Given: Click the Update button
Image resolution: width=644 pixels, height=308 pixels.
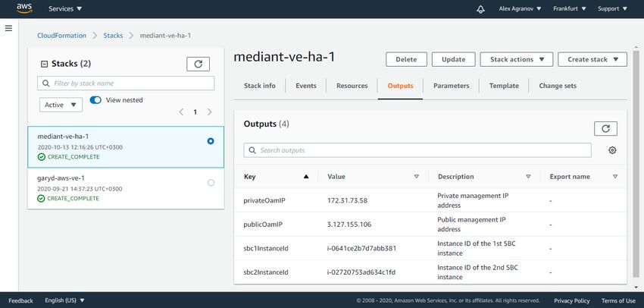Looking at the screenshot, I should pyautogui.click(x=453, y=59).
